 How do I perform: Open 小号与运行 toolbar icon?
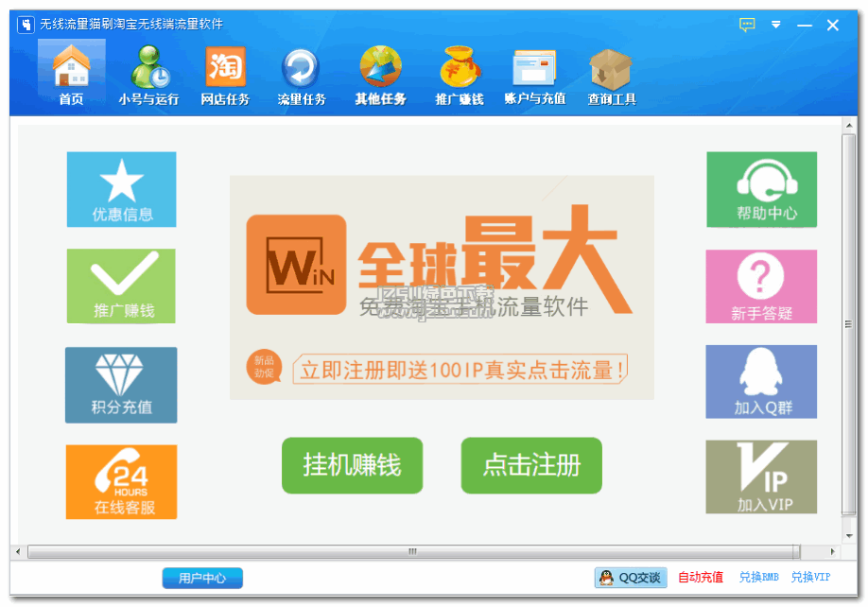point(148,75)
